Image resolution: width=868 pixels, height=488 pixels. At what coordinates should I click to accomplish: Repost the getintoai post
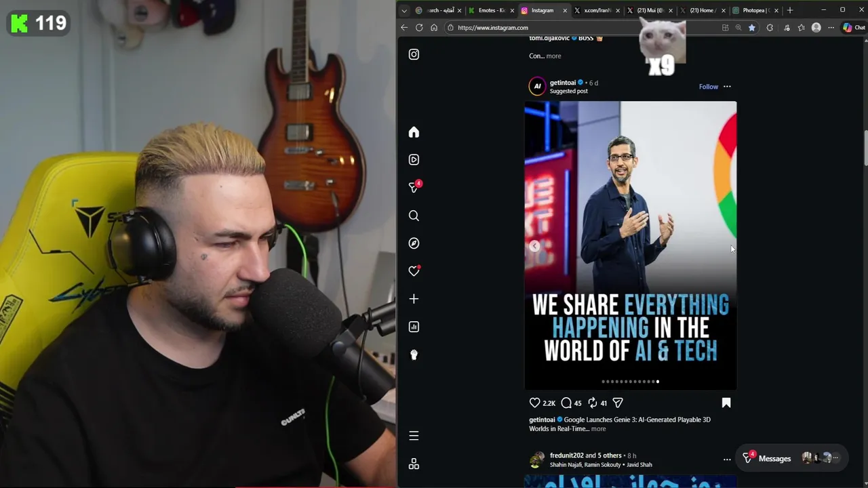click(x=592, y=403)
